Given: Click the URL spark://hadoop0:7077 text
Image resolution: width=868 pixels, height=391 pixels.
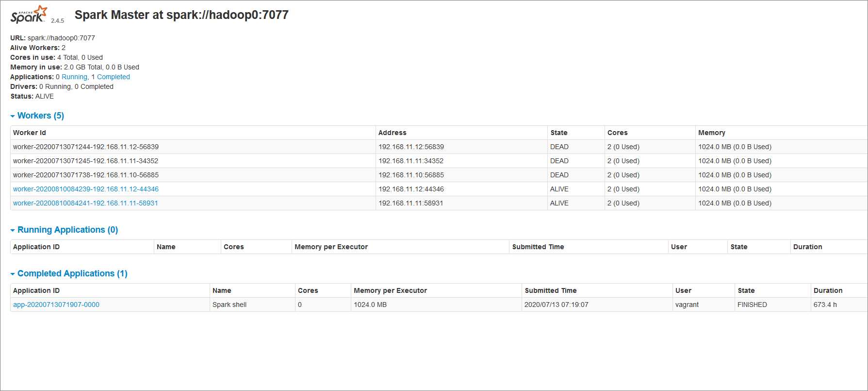Looking at the screenshot, I should coord(52,38).
